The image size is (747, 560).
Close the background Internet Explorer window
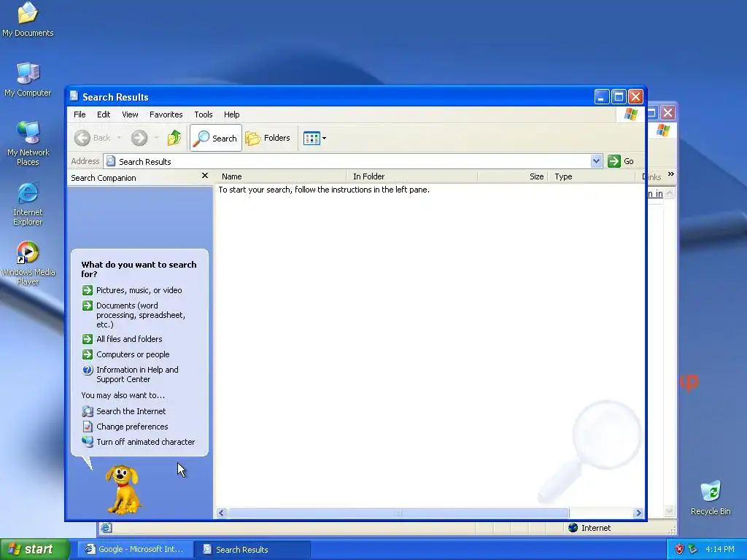(668, 113)
